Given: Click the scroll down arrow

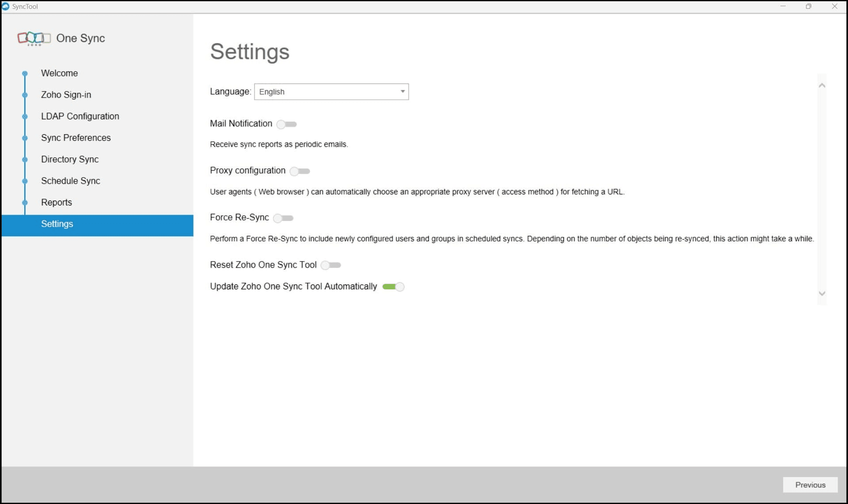Looking at the screenshot, I should coord(822,294).
